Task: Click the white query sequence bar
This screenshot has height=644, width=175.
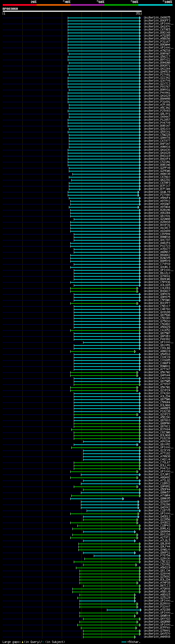Action: pyautogui.click(x=72, y=11)
